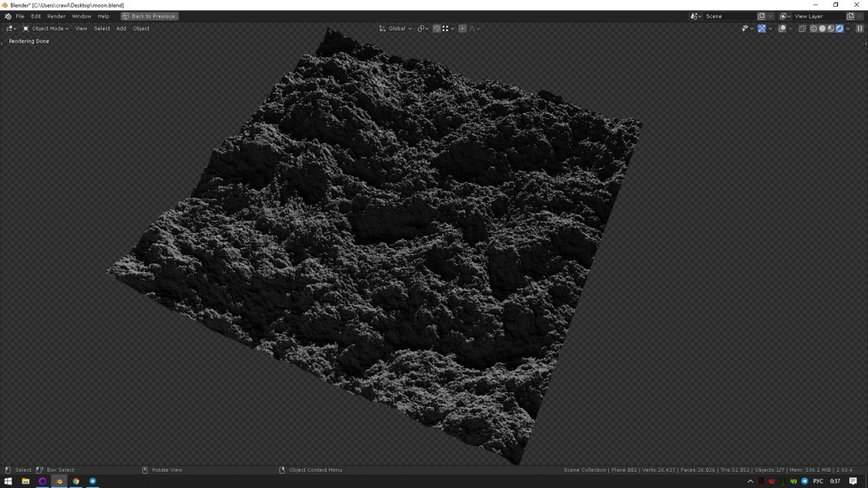Remove the View Layer with X icon
The image size is (868, 488).
(x=859, y=16)
